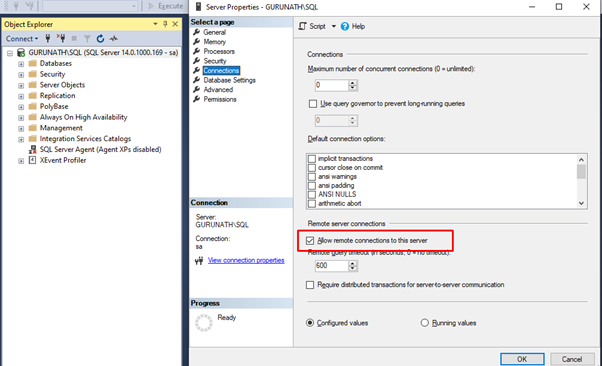Screen dimensions: 602x366
Task: Toggle the ansi warnings checkbox
Action: point(312,177)
